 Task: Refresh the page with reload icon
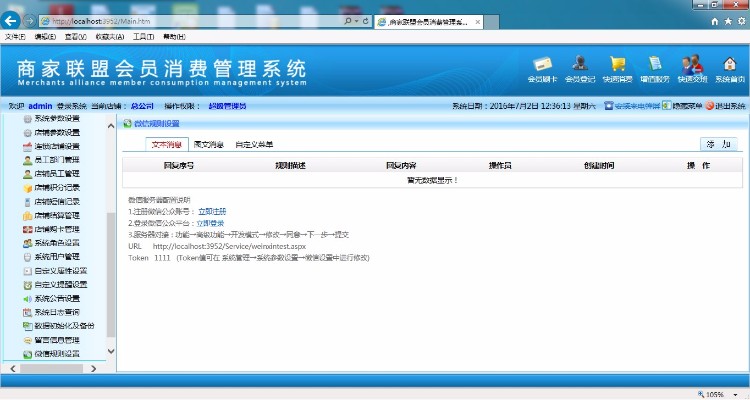[x=365, y=21]
